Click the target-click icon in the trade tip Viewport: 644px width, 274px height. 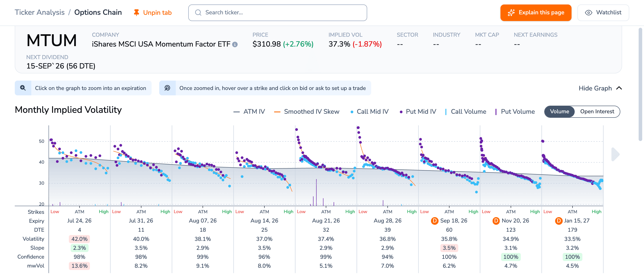[x=167, y=88]
